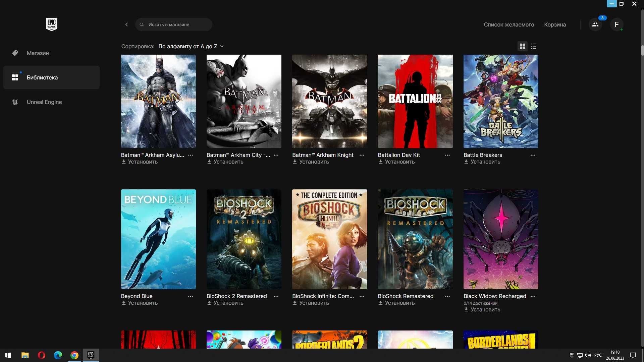
Task: Open Google Chrome from taskbar
Action: click(x=74, y=355)
